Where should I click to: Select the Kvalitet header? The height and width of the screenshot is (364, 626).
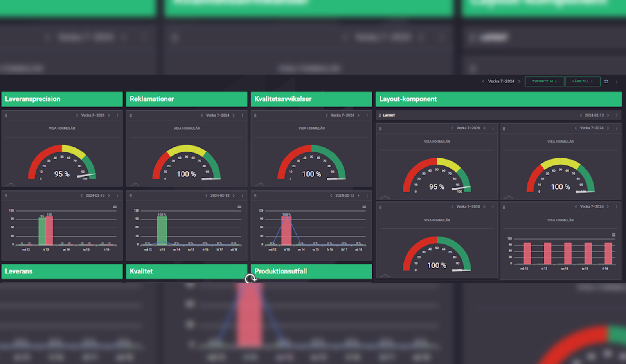187,271
